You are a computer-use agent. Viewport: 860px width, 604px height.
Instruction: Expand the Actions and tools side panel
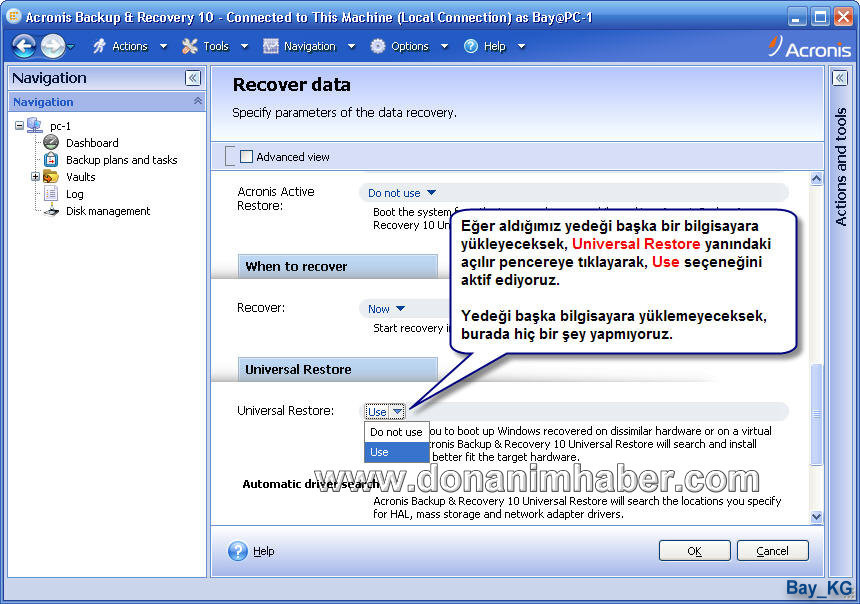point(840,78)
